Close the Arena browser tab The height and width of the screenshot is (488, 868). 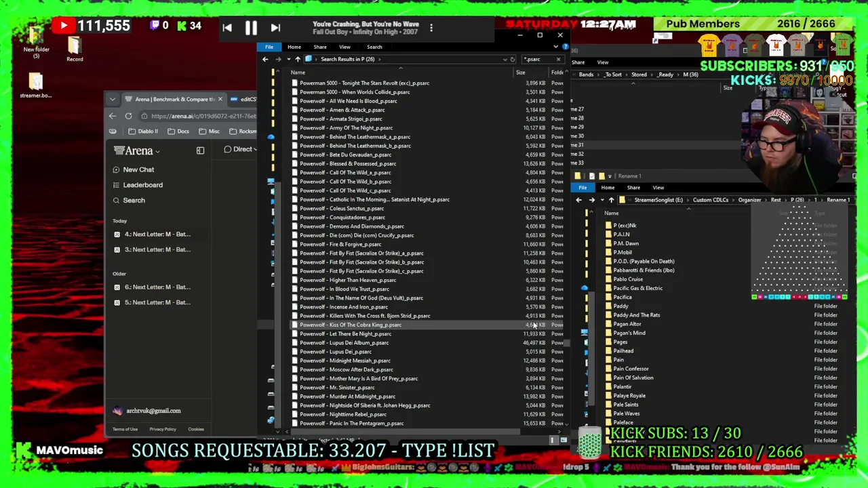[220, 99]
